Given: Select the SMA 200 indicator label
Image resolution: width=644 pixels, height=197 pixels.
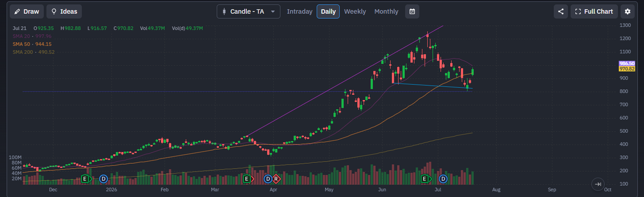Looking at the screenshot, I should click(33, 52).
